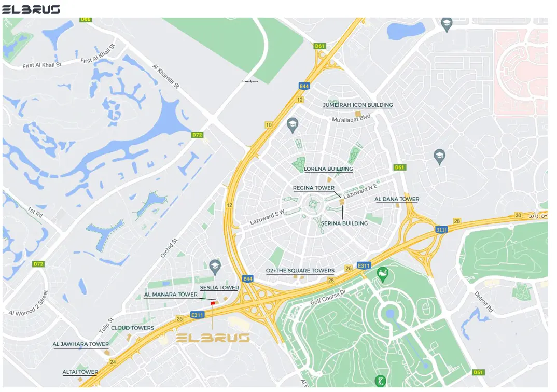Click the ELBRUS logo in top-left corner
557x392 pixels.
[x=31, y=9]
